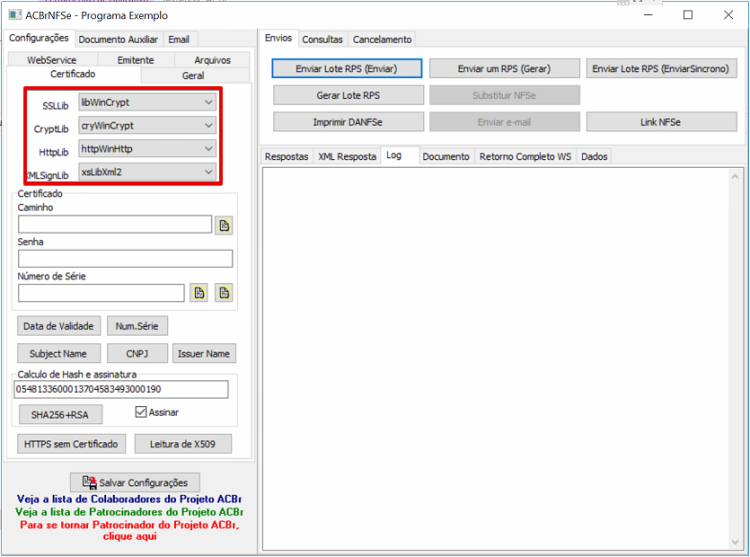
Task: Click the CNPJ button
Action: coord(137,353)
